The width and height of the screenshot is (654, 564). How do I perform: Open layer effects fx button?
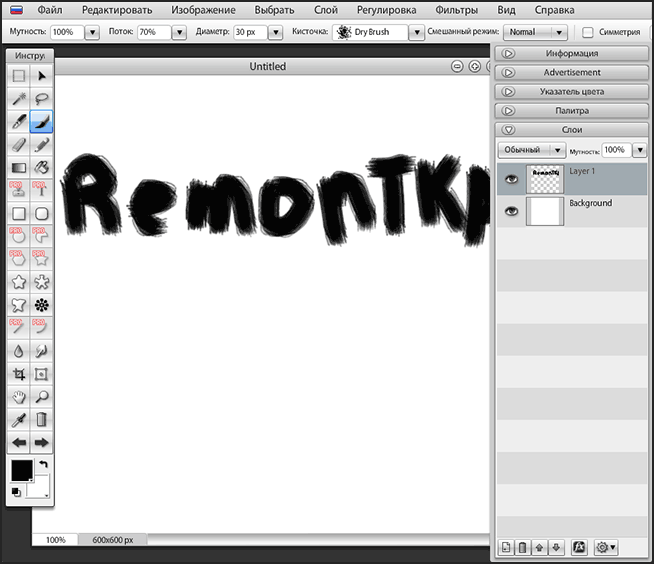pos(579,547)
